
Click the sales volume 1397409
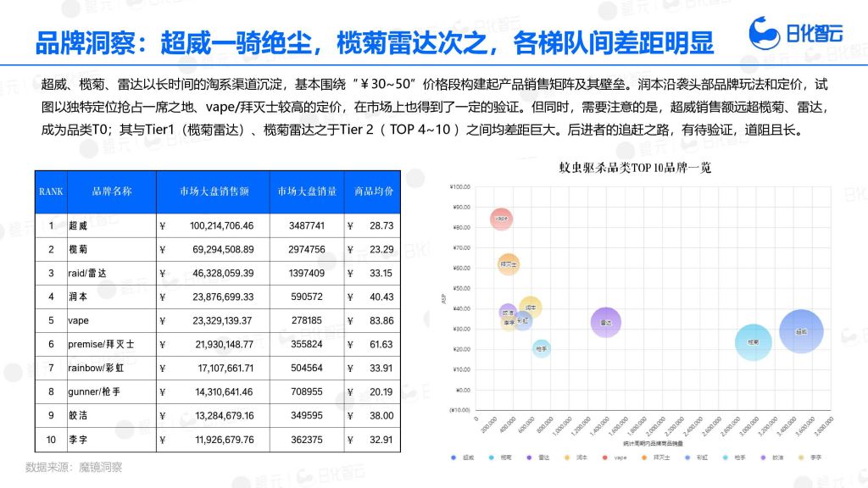307,274
